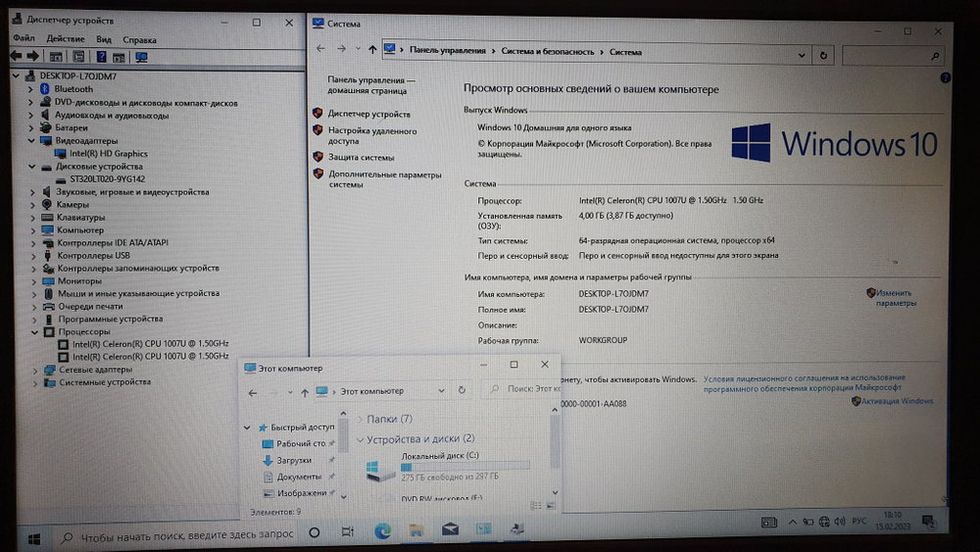The image size is (980, 552).
Task: Collapse the Дисковые устройства node
Action: point(31,167)
